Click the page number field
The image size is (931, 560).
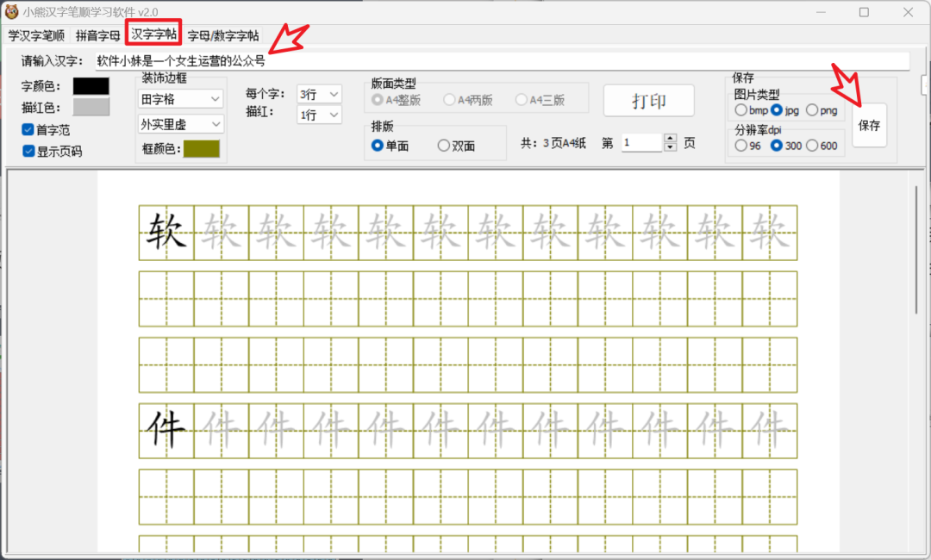[641, 143]
